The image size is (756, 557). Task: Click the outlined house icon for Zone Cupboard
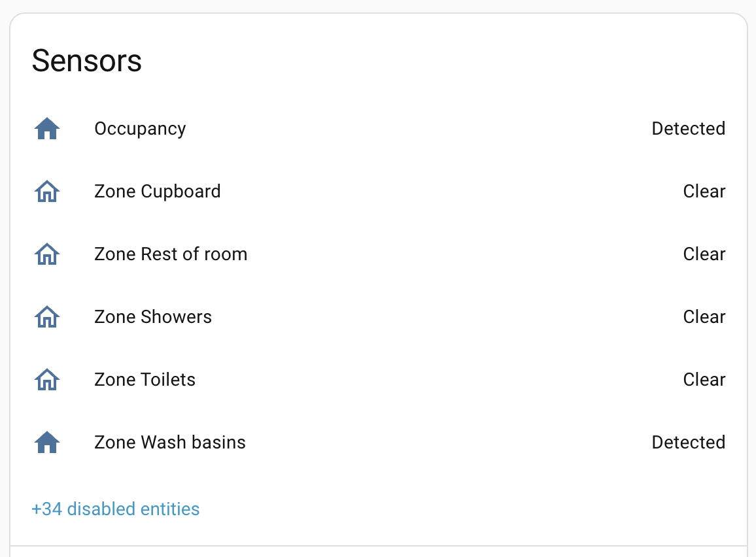[46, 191]
